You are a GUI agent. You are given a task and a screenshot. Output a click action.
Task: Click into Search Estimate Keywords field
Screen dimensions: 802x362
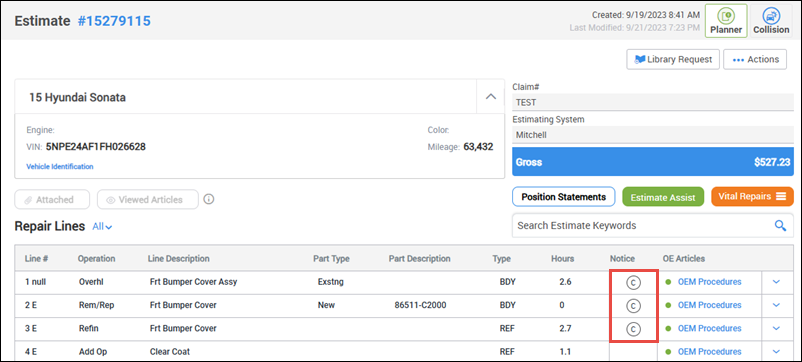pos(642,225)
